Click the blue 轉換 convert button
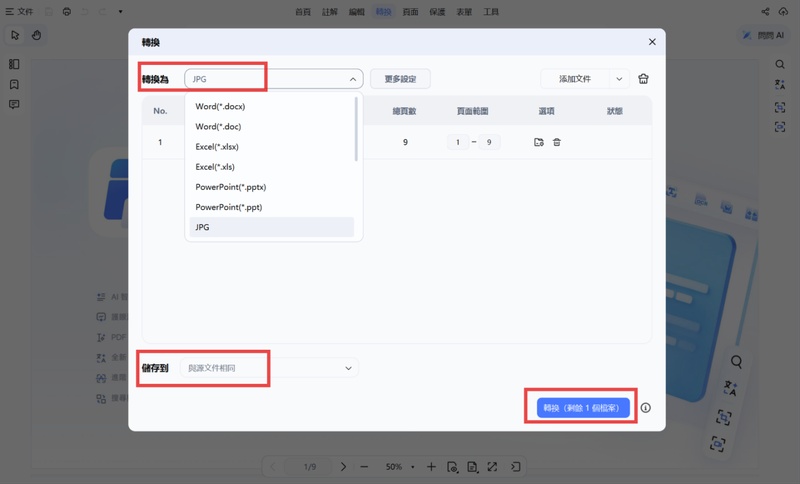Image resolution: width=800 pixels, height=484 pixels. point(583,408)
